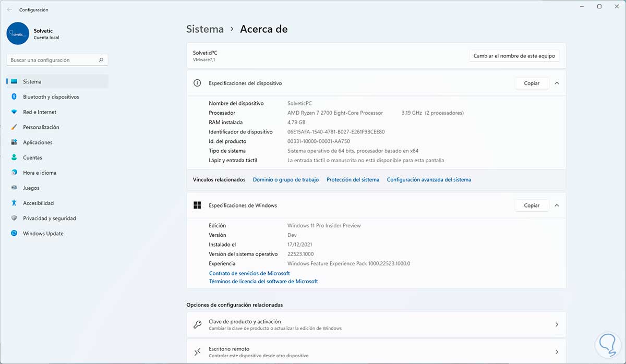Click the Accesibilidad icon
This screenshot has width=626, height=364.
[x=14, y=203]
